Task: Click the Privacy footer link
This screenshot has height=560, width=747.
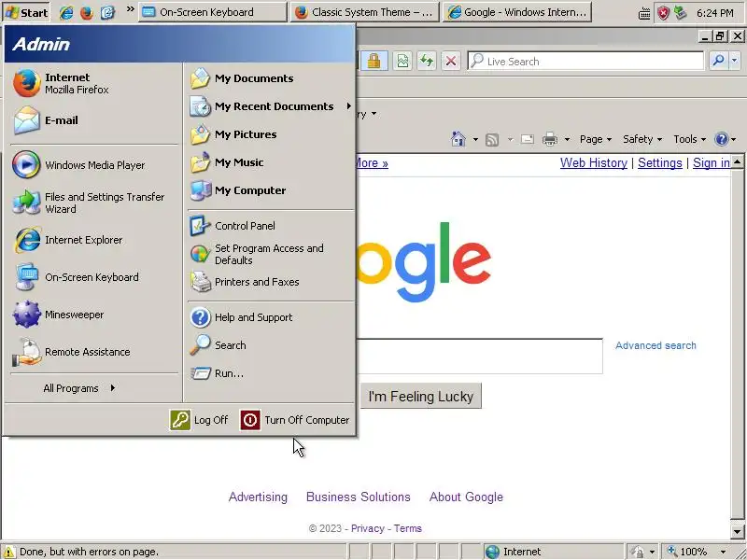Action: [x=367, y=528]
